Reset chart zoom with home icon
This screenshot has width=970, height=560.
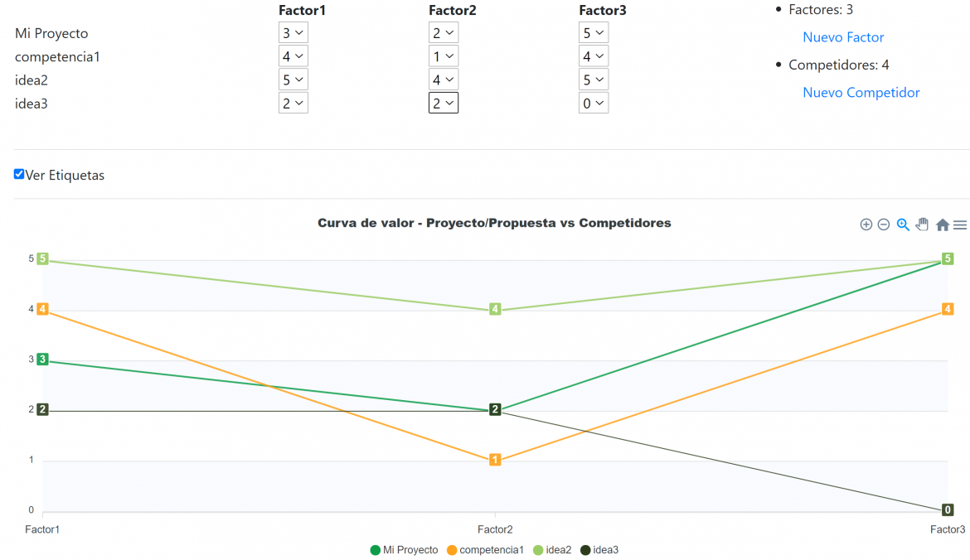point(943,224)
